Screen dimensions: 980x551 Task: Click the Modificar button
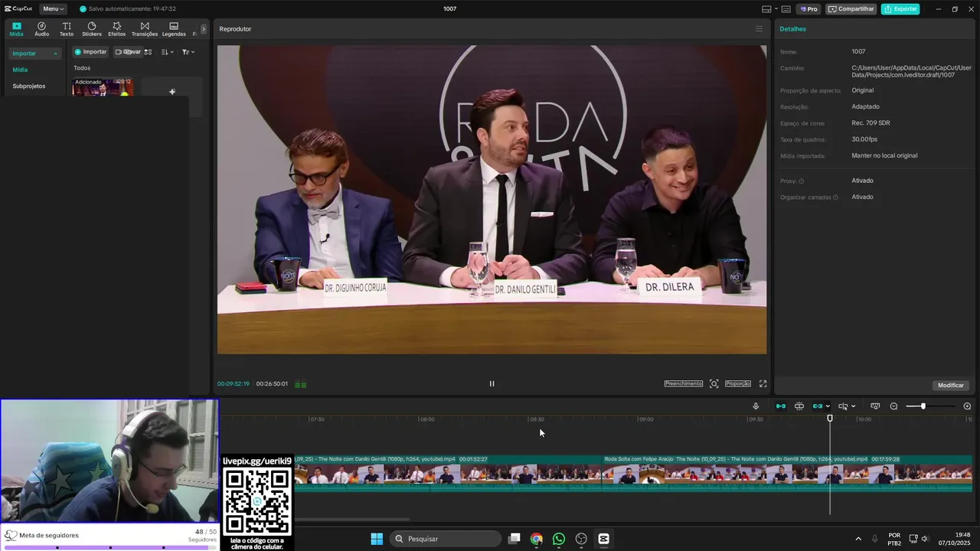click(x=950, y=385)
